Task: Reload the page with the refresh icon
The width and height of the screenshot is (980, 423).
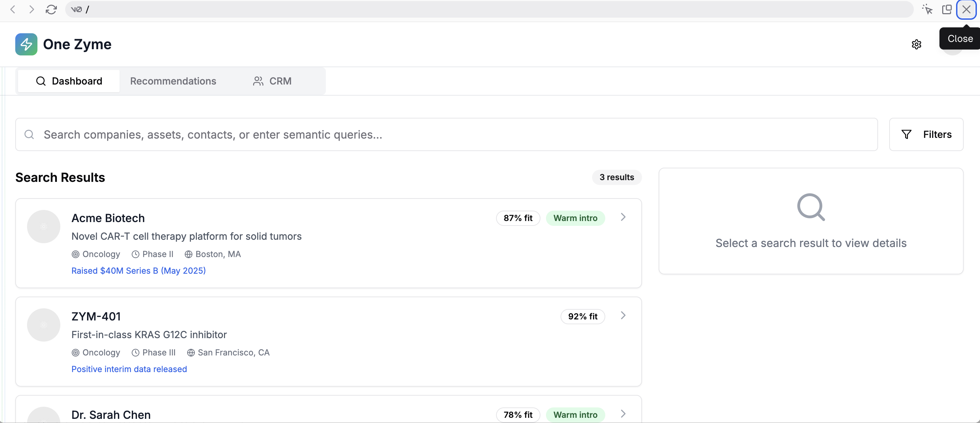Action: pyautogui.click(x=51, y=9)
